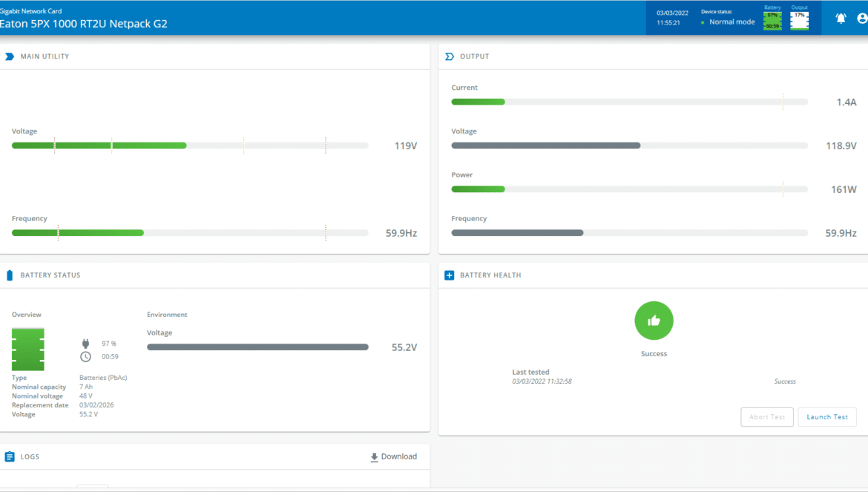Screen dimensions: 868x492
Task: Click the Batteries (PbAc) type value
Action: [x=103, y=378]
